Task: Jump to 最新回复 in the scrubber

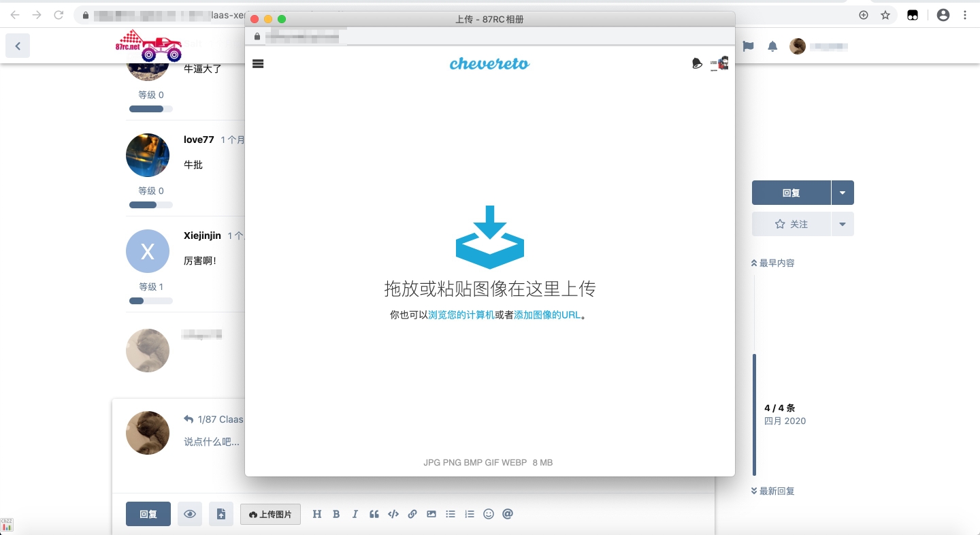Action: click(x=772, y=491)
